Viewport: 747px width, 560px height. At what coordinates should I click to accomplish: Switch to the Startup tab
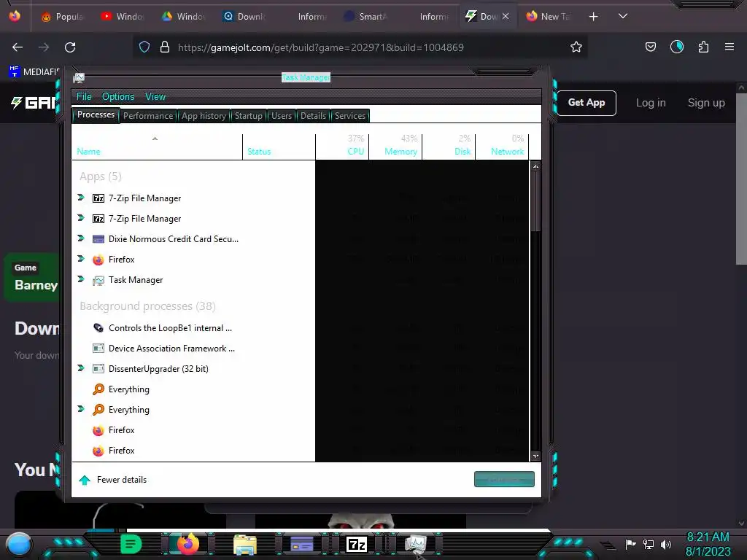coord(249,116)
